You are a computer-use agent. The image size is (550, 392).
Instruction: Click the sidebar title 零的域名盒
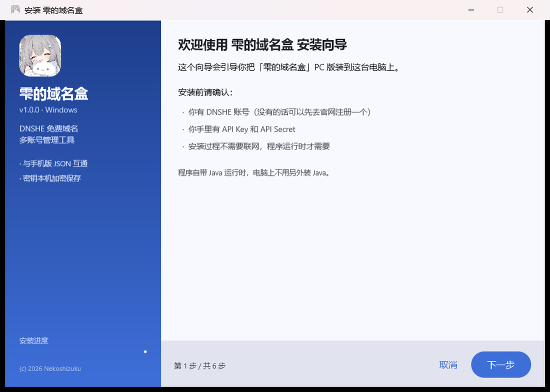(x=53, y=93)
